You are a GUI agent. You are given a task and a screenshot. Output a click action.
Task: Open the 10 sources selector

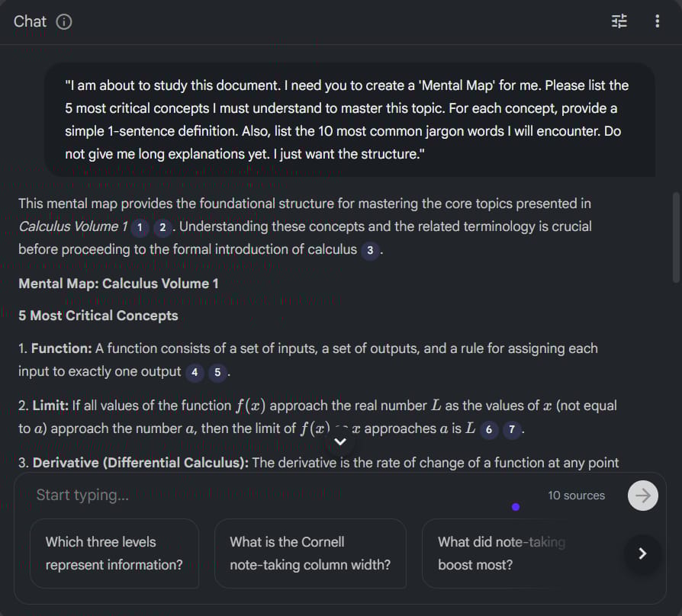[576, 495]
